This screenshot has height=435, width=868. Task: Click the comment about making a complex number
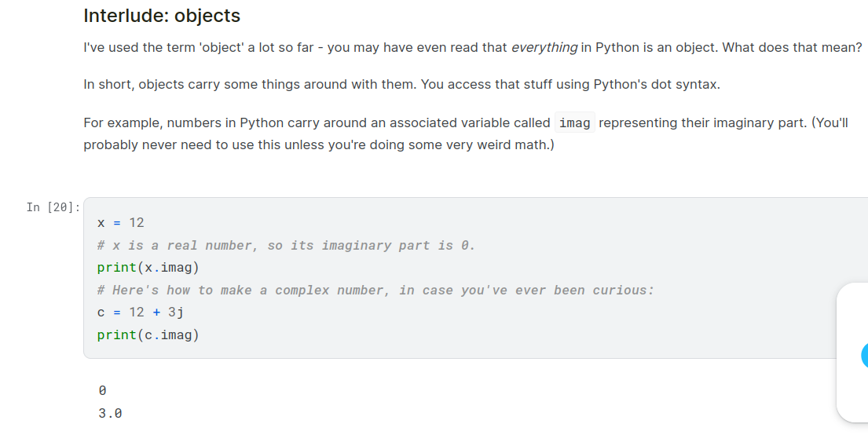375,291
